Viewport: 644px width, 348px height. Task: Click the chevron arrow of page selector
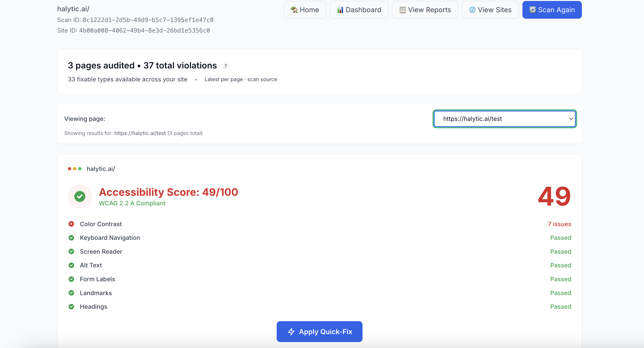coord(571,119)
